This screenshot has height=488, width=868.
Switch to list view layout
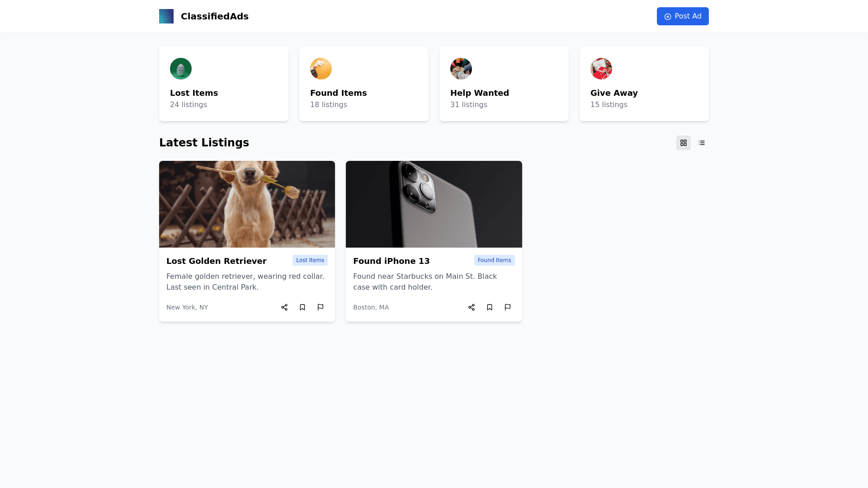[702, 143]
